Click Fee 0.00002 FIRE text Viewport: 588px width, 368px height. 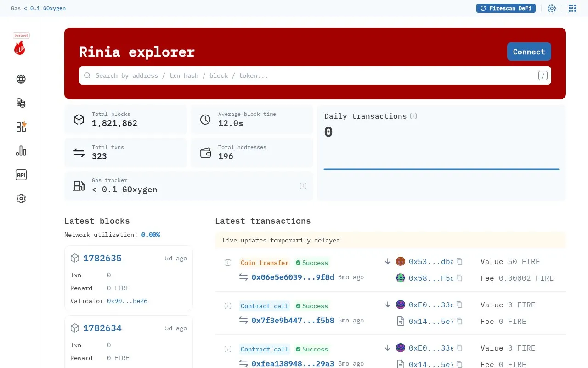pos(517,278)
